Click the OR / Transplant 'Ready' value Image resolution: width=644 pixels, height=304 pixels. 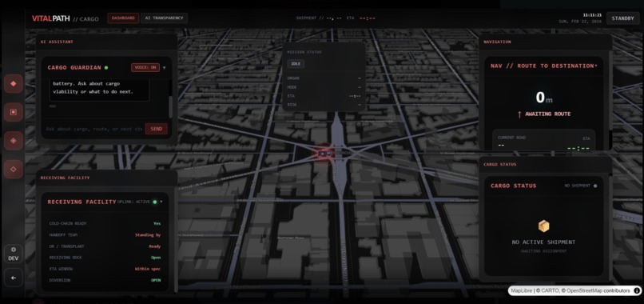point(154,246)
